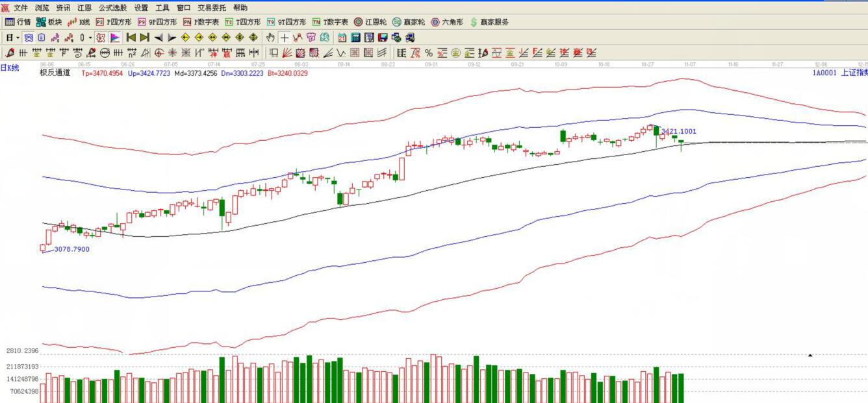Toggle the highlighted color-flag chart button

point(115,38)
